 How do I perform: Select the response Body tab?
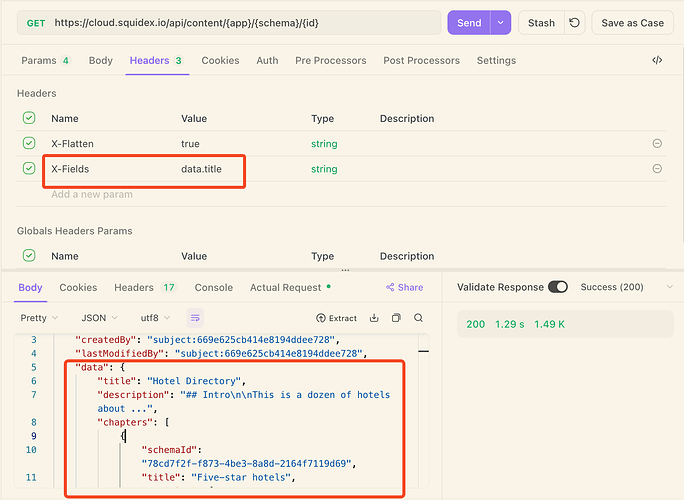tap(30, 288)
